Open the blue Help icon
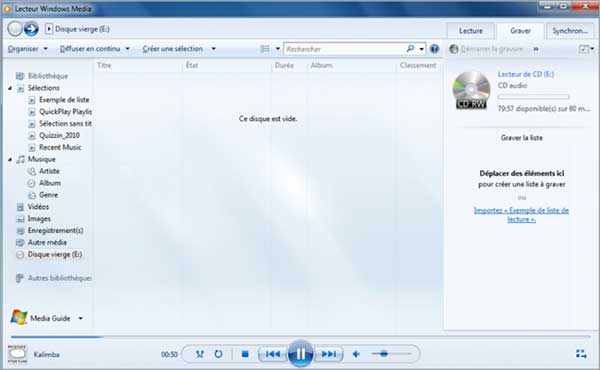This screenshot has width=600, height=370. [x=434, y=49]
